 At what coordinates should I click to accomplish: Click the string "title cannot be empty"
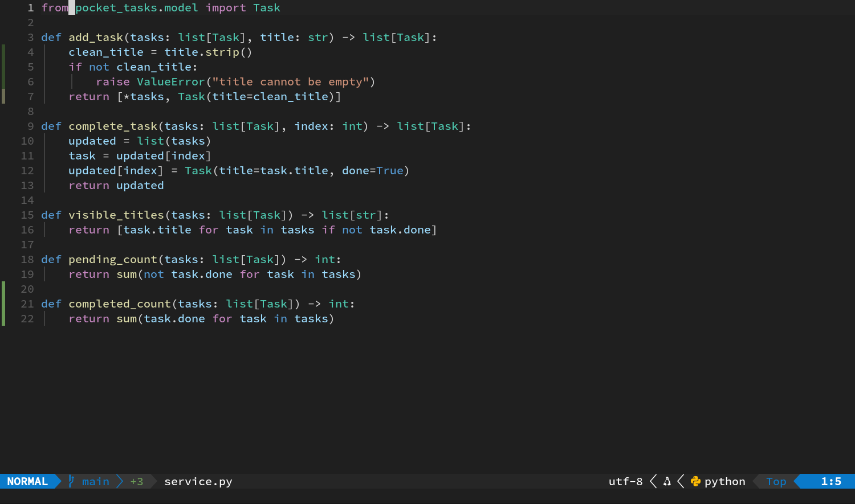pyautogui.click(x=291, y=82)
